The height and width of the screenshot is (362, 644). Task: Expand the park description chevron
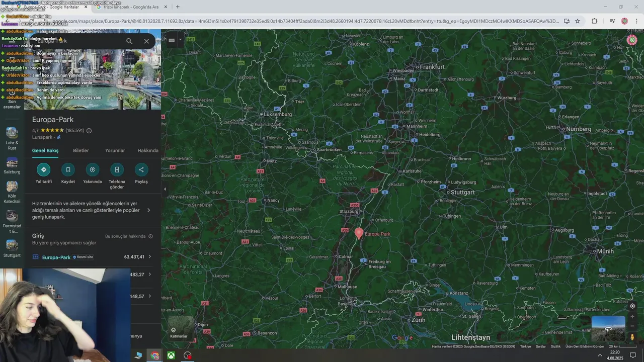pos(148,210)
